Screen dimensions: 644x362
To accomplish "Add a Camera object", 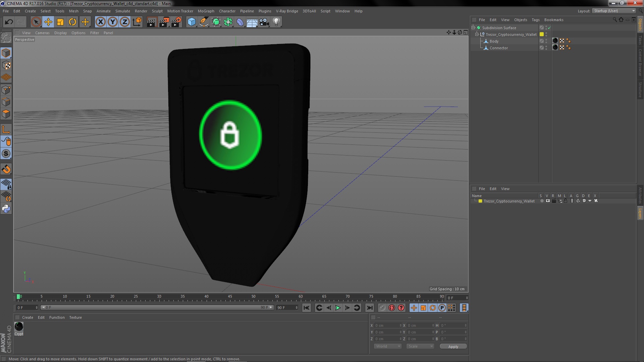I will (264, 22).
